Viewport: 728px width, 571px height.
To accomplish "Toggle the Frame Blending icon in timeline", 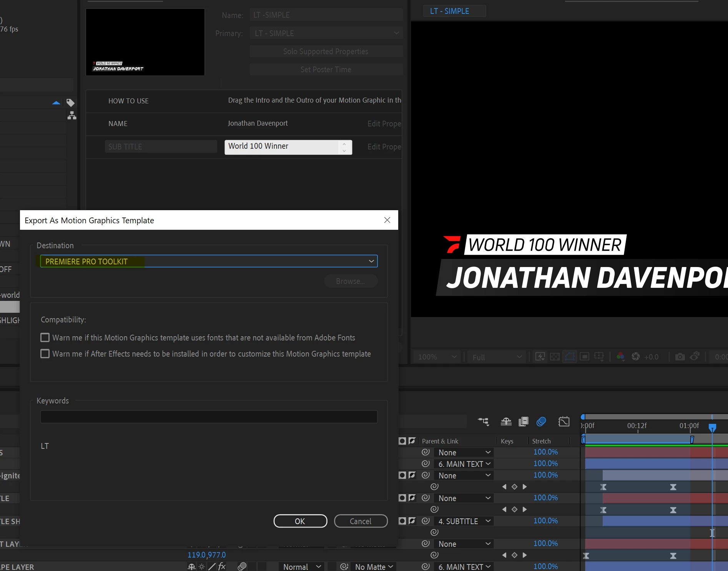I will point(524,422).
